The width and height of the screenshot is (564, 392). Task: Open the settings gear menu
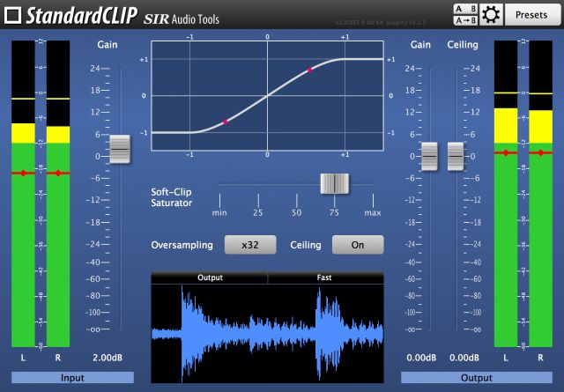[x=491, y=15]
